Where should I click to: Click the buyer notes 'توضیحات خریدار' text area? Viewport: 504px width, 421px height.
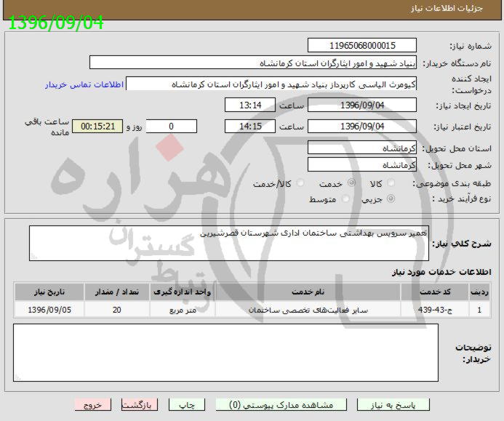coord(225,353)
